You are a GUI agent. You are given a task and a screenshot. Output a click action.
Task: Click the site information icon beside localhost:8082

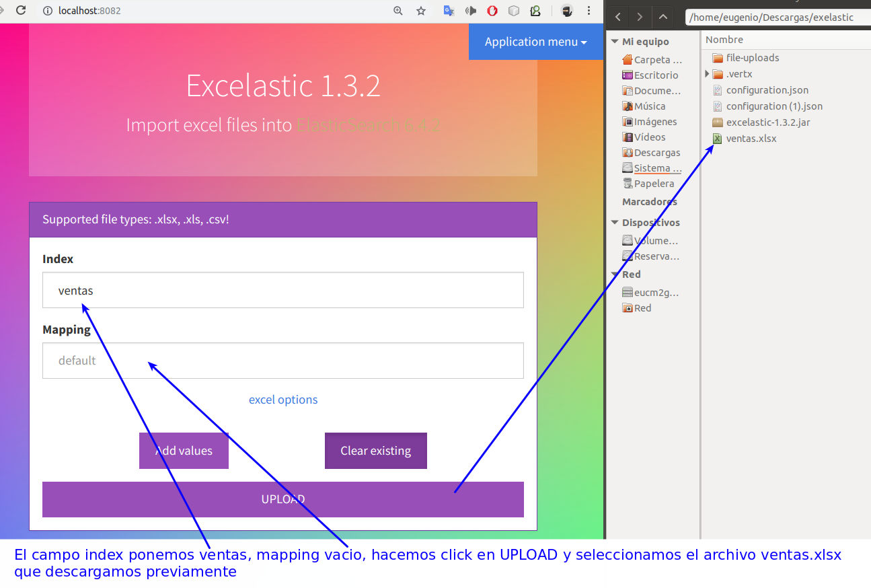[x=47, y=11]
